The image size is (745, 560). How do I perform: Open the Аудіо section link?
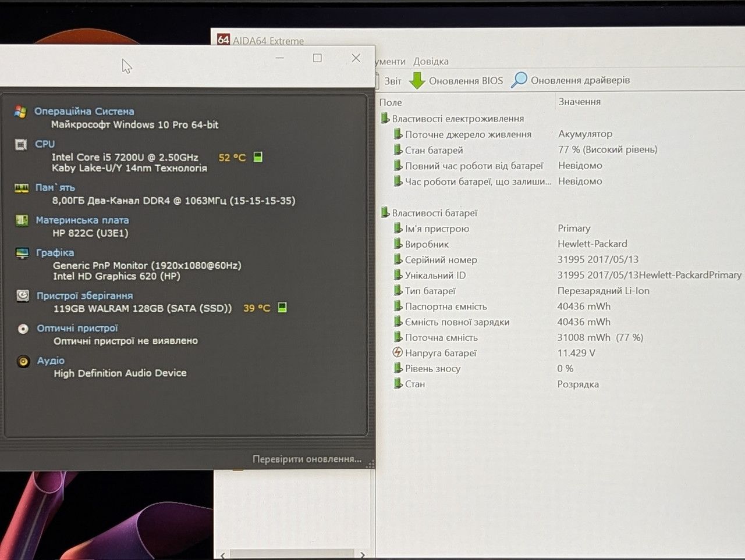pos(51,361)
